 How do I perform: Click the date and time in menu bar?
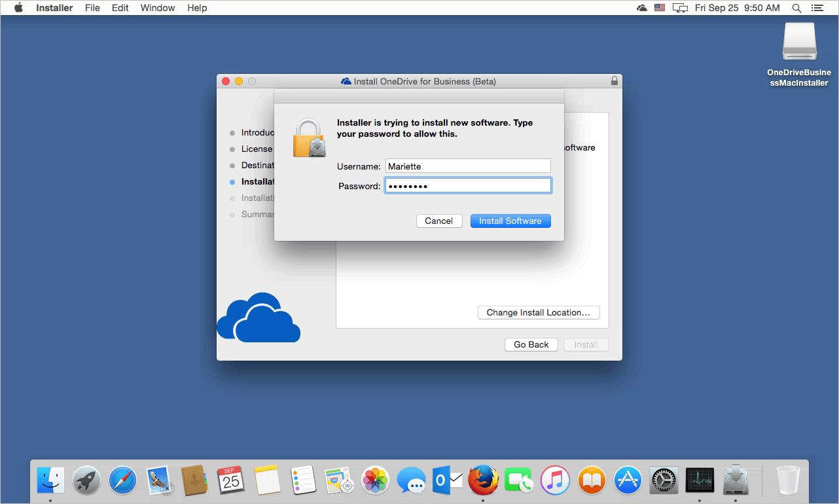point(738,8)
